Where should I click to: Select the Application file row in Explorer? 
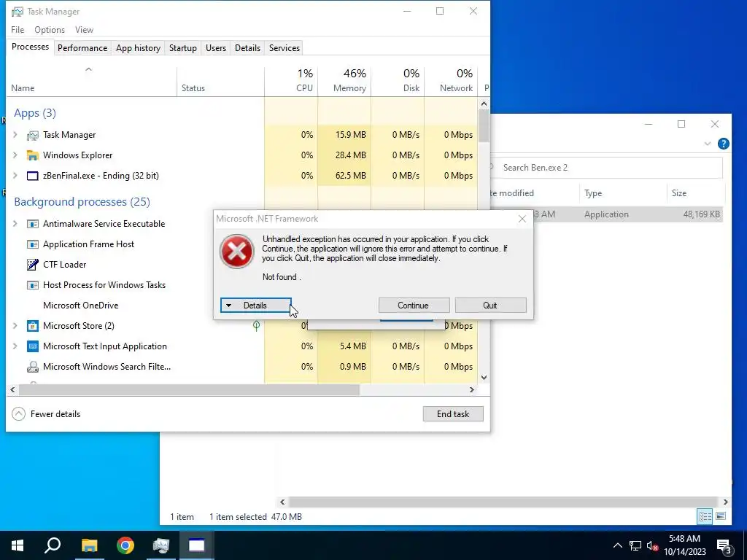click(x=607, y=214)
